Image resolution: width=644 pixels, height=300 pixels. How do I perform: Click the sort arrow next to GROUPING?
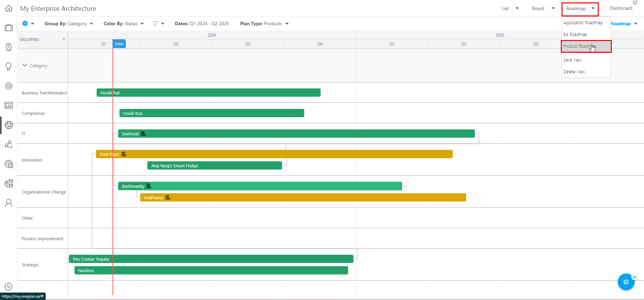pyautogui.click(x=63, y=39)
